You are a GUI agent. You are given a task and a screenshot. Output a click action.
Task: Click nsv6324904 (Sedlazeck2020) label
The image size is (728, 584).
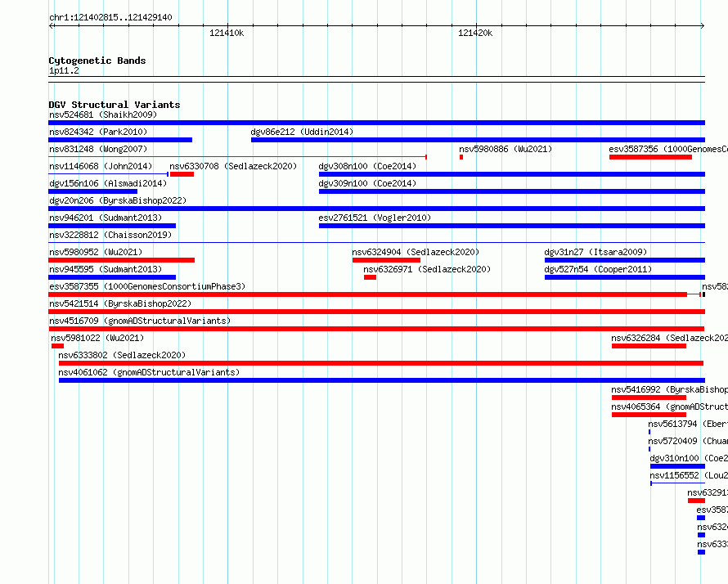click(x=416, y=252)
